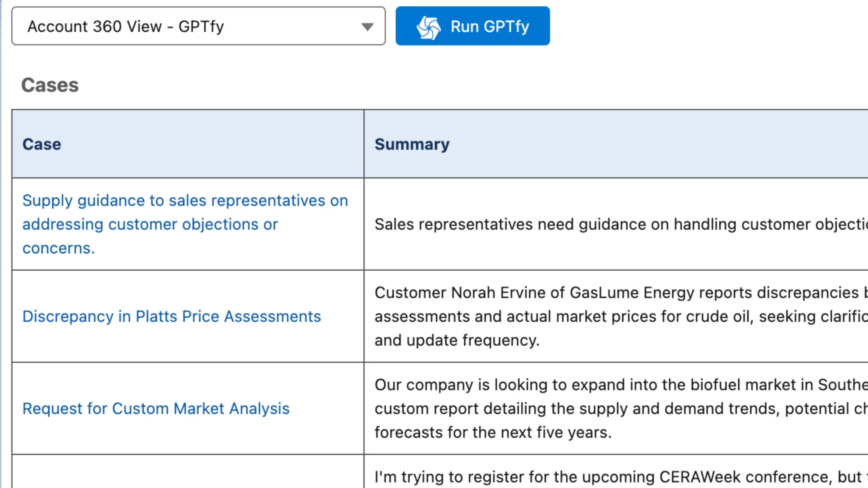The image size is (868, 488).
Task: Click the Cases section heading
Action: (x=50, y=85)
